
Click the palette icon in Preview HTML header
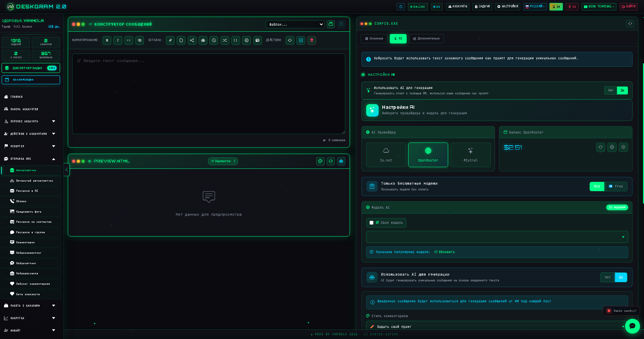click(x=320, y=161)
